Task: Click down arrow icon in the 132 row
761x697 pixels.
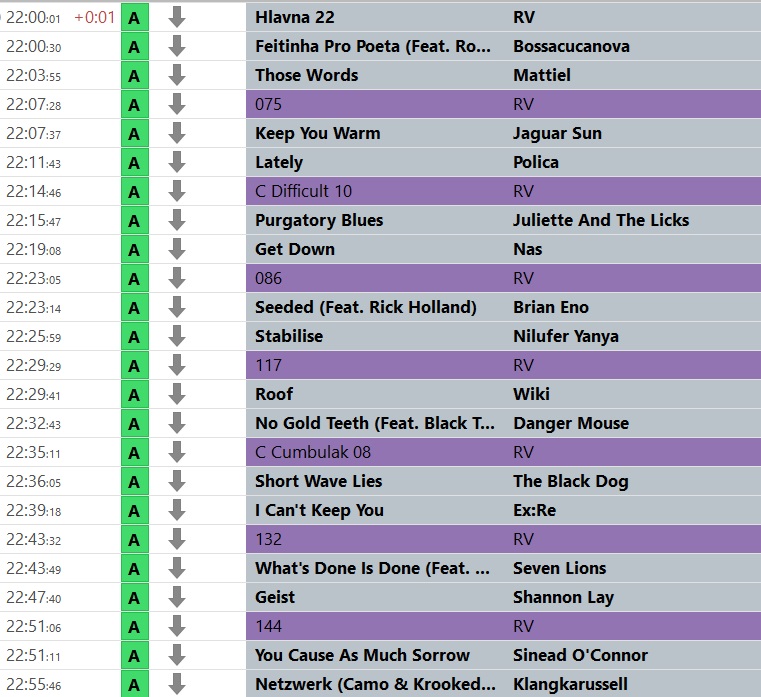Action: coord(177,540)
